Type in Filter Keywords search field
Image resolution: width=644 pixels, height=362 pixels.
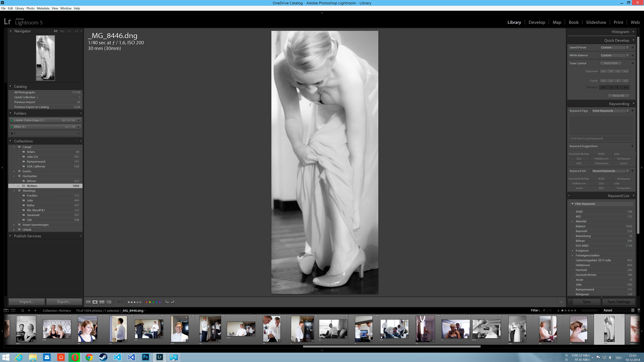(x=603, y=204)
